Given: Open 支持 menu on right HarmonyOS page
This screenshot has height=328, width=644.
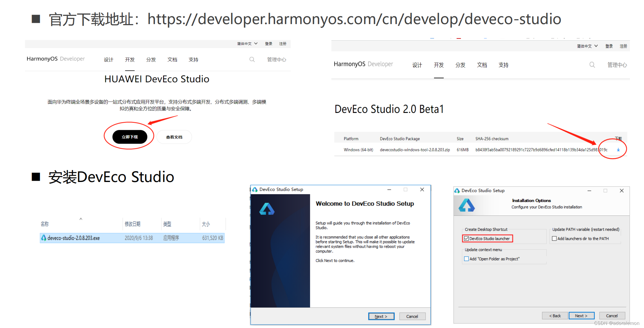Looking at the screenshot, I should click(x=503, y=65).
